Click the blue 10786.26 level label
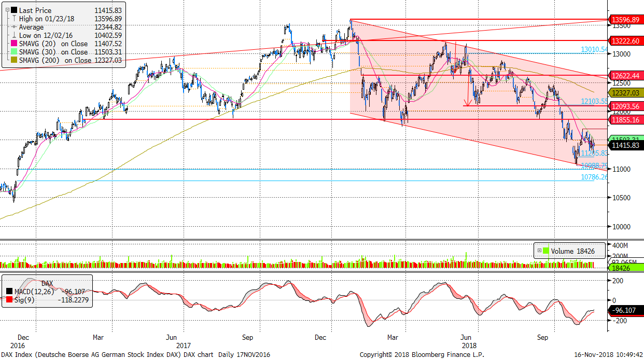 pyautogui.click(x=594, y=177)
